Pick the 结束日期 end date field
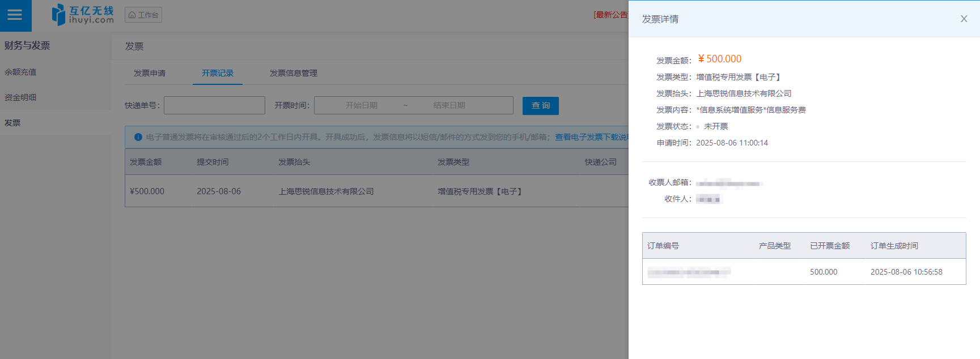Image resolution: width=980 pixels, height=359 pixels. tap(449, 105)
